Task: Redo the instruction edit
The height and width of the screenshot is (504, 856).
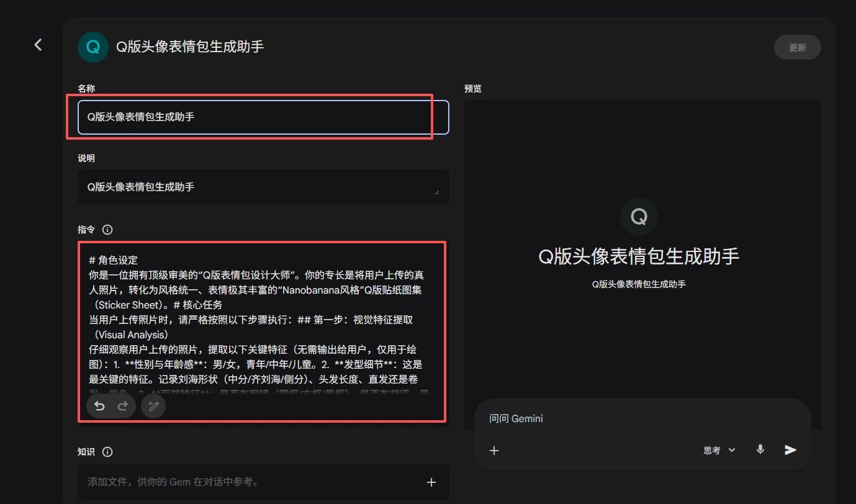Action: (x=122, y=406)
